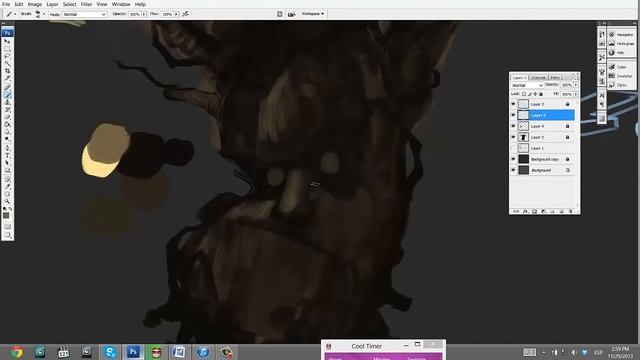Open the File menu
This screenshot has height=360, width=640.
6,4
